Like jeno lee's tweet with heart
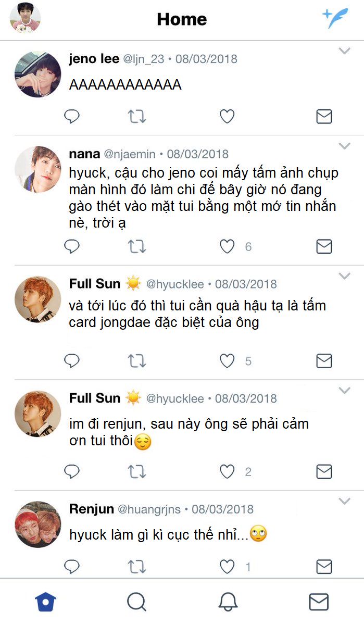Screen dimensions: 364x625 227,117
